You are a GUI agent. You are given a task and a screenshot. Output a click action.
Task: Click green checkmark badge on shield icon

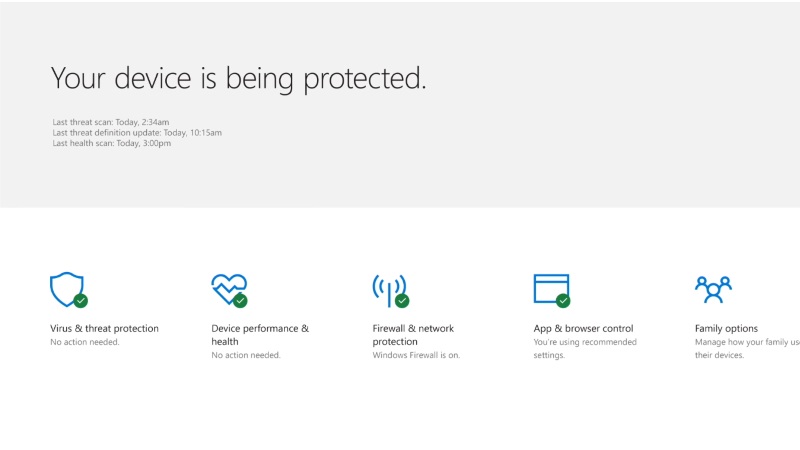(81, 300)
